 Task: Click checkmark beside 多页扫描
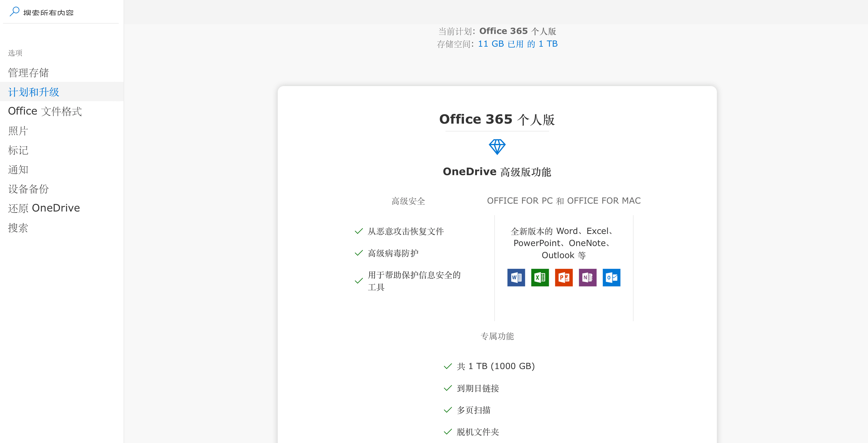pos(448,410)
